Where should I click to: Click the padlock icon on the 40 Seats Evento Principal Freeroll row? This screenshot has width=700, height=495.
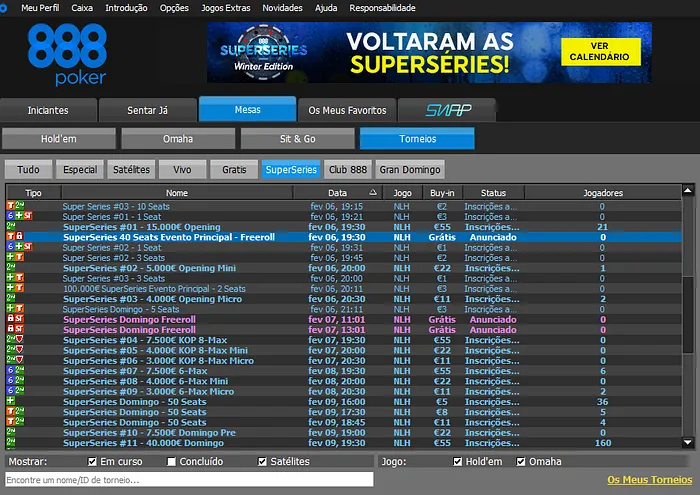point(20,237)
